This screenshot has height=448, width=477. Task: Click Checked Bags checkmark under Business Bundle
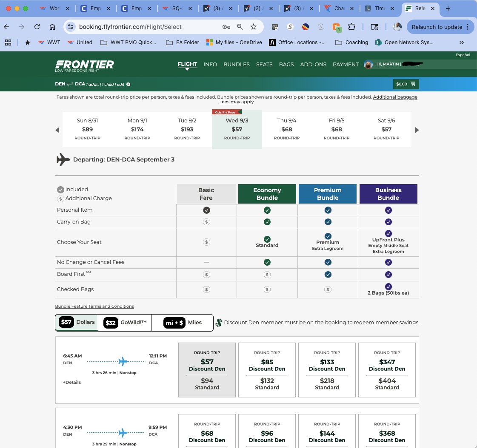coord(388,286)
